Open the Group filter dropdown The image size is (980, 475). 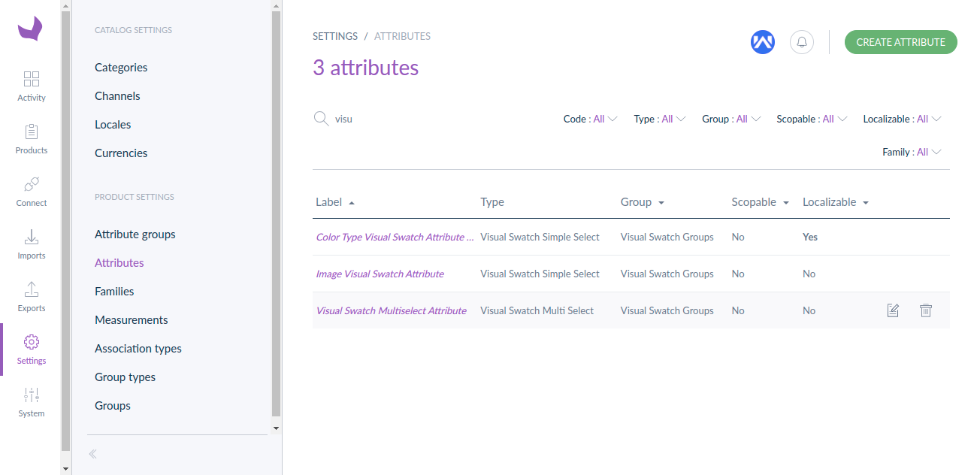point(732,119)
